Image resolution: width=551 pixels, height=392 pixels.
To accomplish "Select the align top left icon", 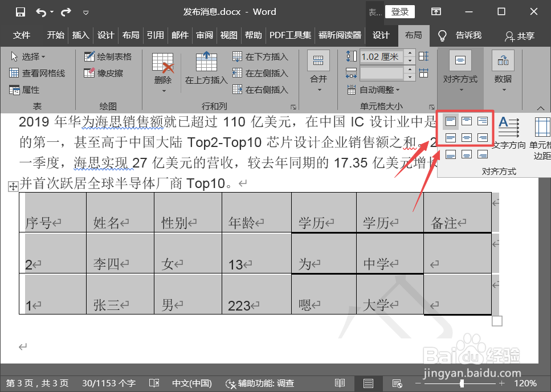I will point(451,121).
